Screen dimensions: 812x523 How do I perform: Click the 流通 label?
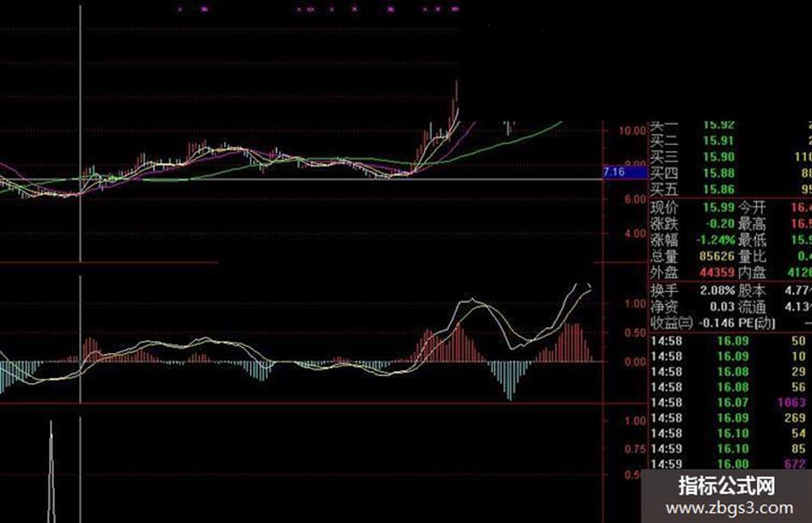752,307
